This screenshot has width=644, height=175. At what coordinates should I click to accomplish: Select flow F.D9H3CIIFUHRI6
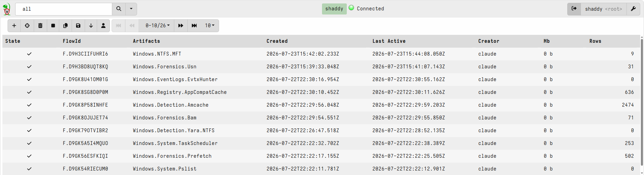point(85,54)
